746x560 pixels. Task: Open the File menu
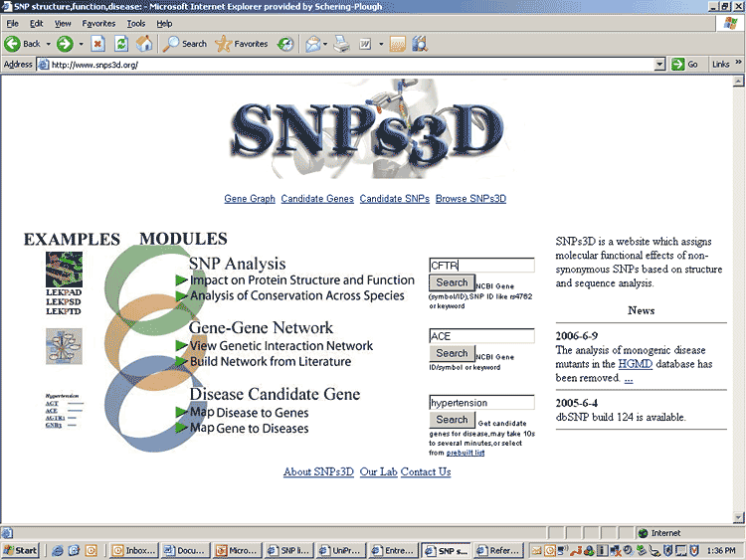(12, 23)
